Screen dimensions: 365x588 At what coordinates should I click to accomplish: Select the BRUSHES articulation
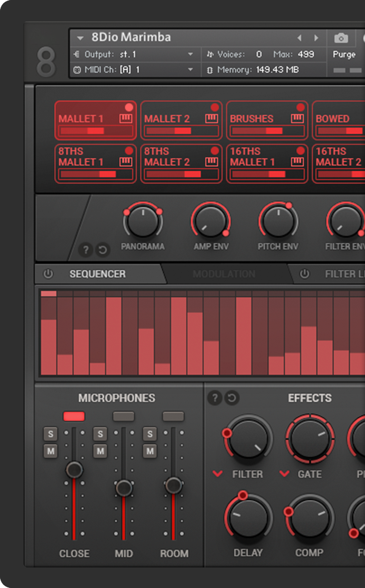click(x=267, y=120)
